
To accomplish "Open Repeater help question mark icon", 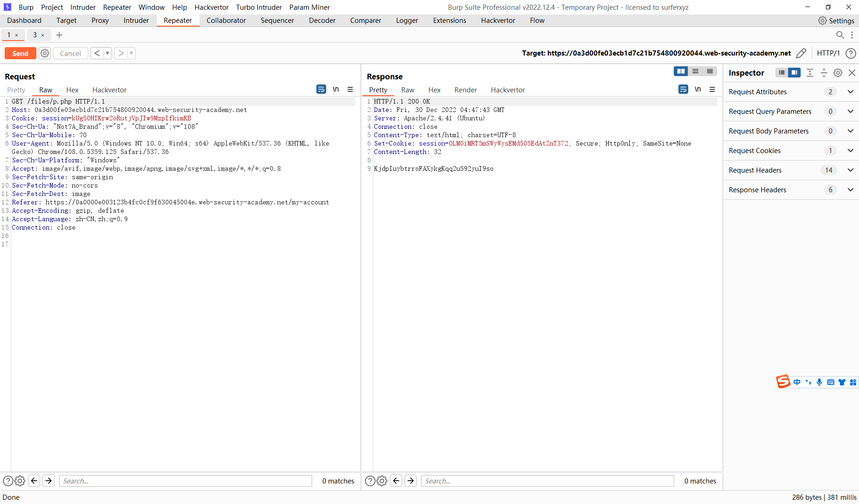I will click(851, 53).
